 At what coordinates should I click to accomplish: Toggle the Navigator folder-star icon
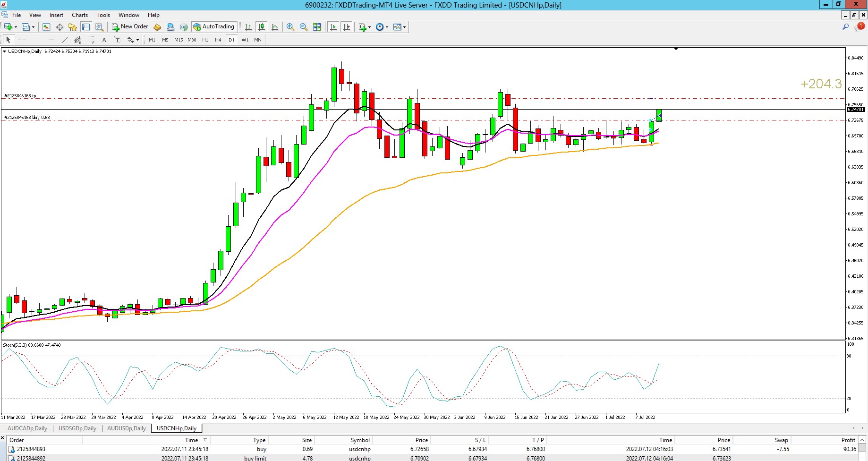[x=73, y=27]
